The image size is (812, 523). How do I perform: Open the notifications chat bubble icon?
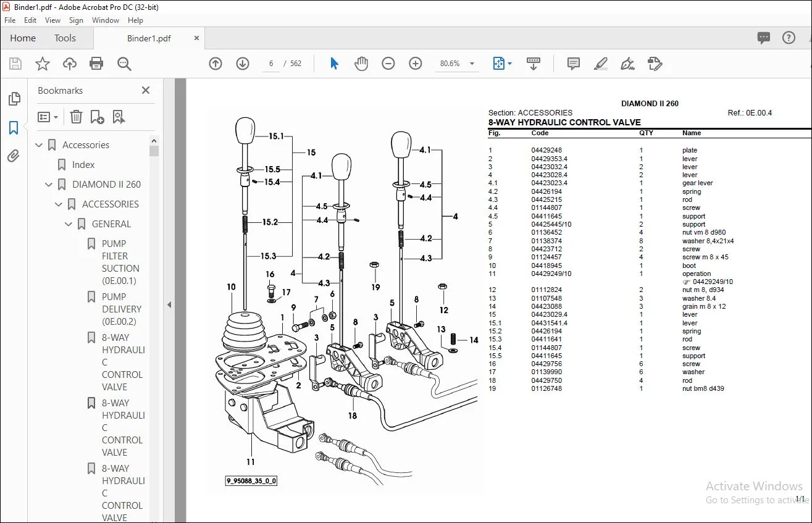pos(764,38)
